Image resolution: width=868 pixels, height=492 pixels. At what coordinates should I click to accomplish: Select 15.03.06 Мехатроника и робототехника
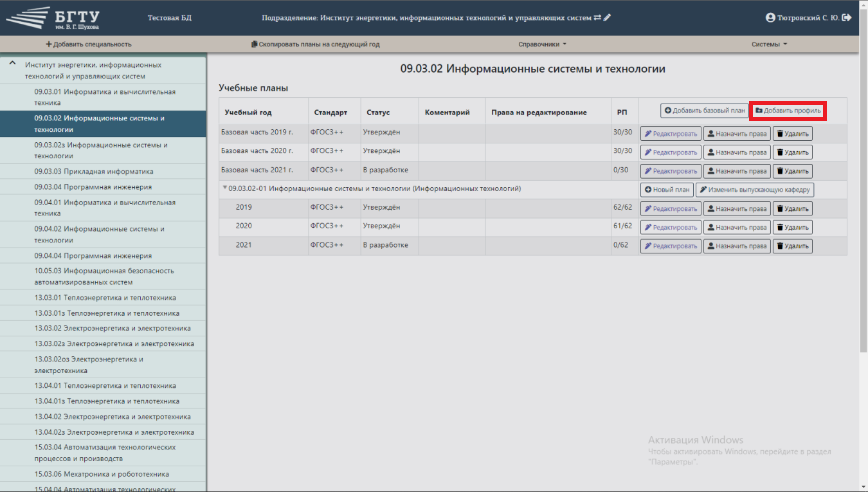tap(103, 474)
